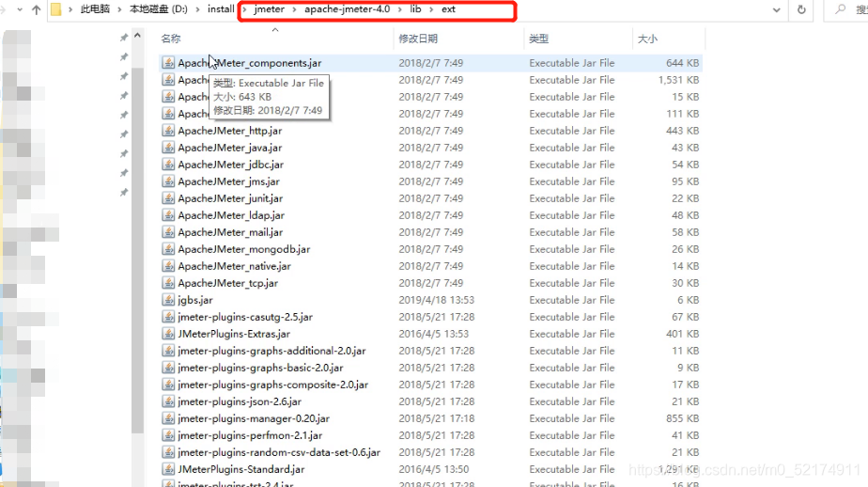Expand chevron after 本地磁盘 (D:) in path
Image resolution: width=868 pixels, height=487 pixels.
[197, 9]
